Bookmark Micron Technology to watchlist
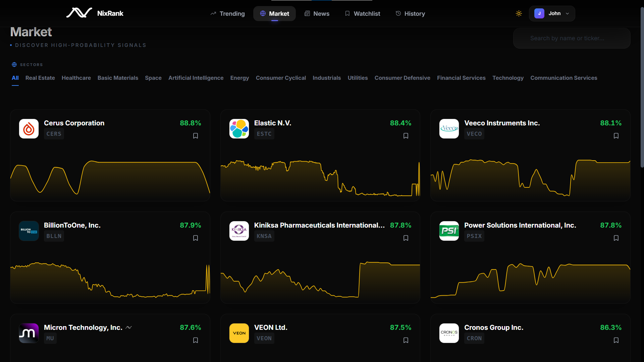 coord(196,340)
